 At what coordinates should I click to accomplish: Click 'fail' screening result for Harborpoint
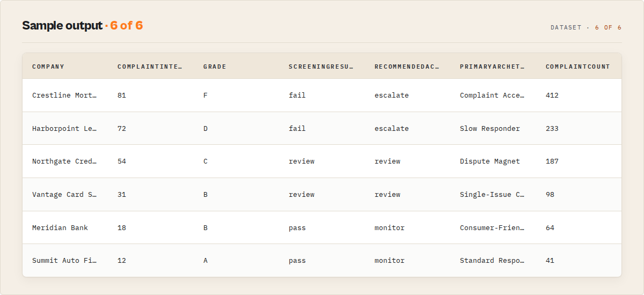[x=297, y=129]
